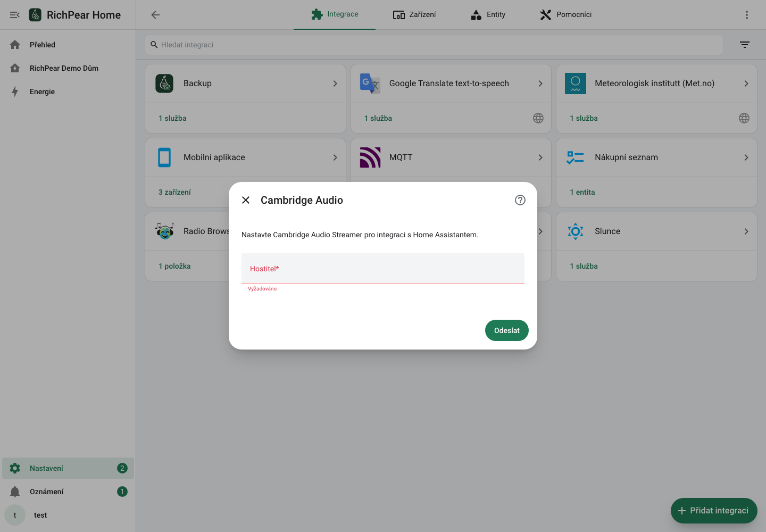Click the Přehled home icon

click(15, 45)
